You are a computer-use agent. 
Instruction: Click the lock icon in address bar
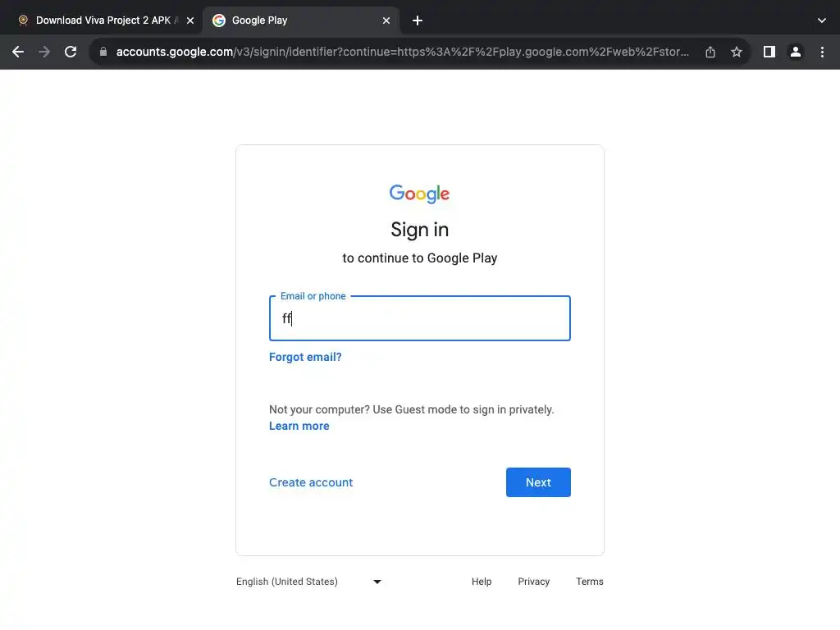(103, 52)
